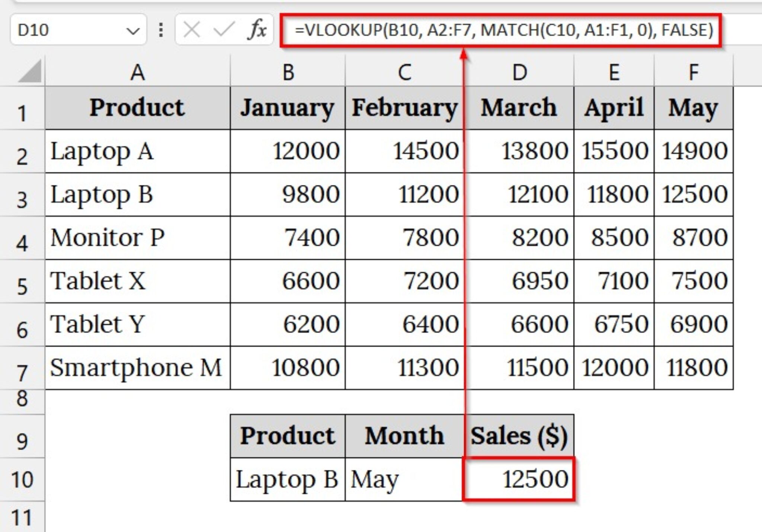Click the three-dot formula bar handle
762x532 pixels.
(161, 30)
